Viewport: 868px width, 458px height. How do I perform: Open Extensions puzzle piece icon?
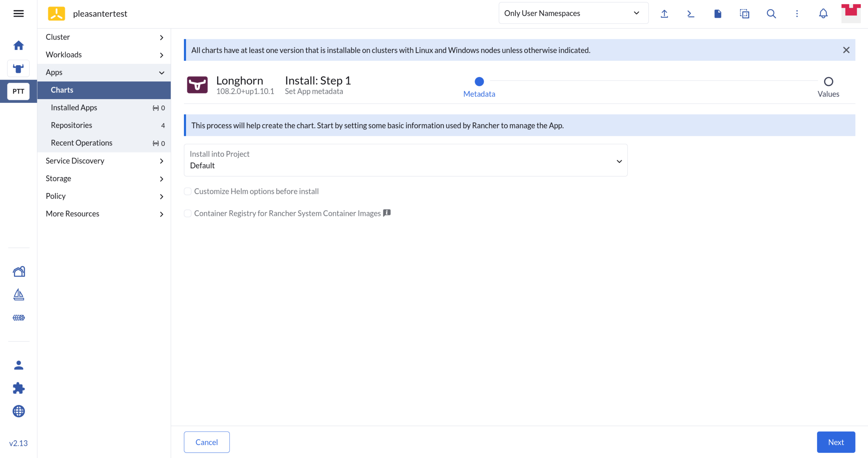click(x=18, y=388)
